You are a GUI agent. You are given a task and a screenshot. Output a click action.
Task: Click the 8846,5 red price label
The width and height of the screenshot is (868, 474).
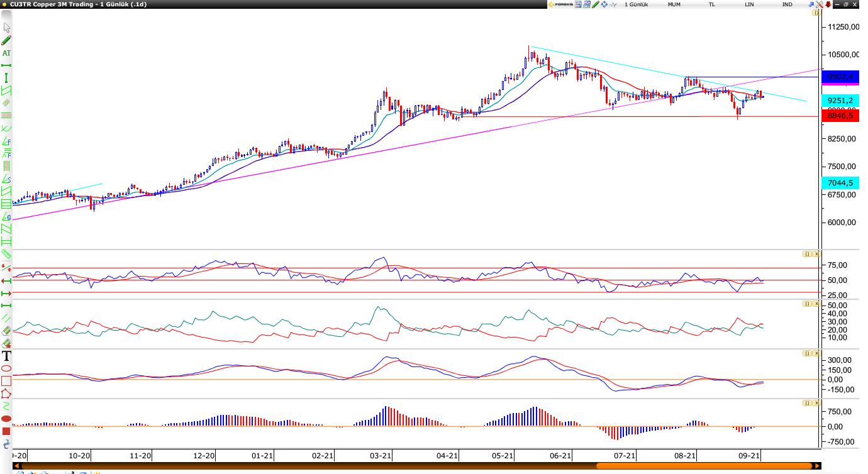[x=840, y=116]
